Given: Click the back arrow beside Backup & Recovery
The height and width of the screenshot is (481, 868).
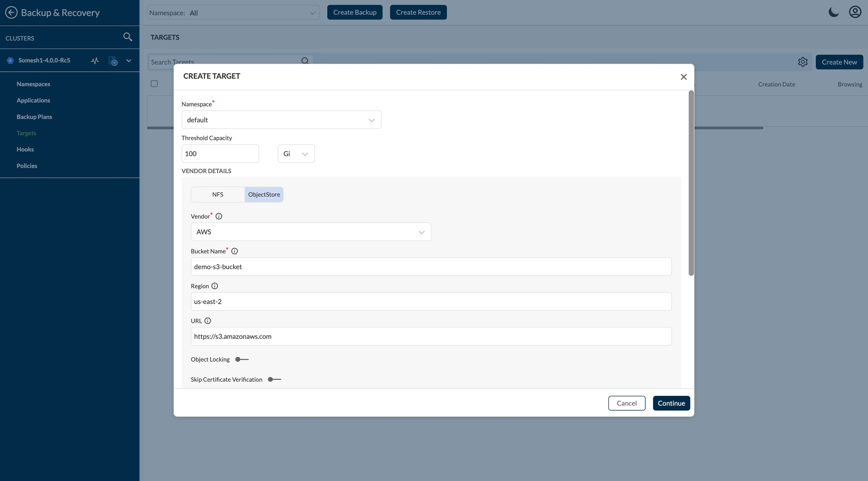Looking at the screenshot, I should click(11, 12).
